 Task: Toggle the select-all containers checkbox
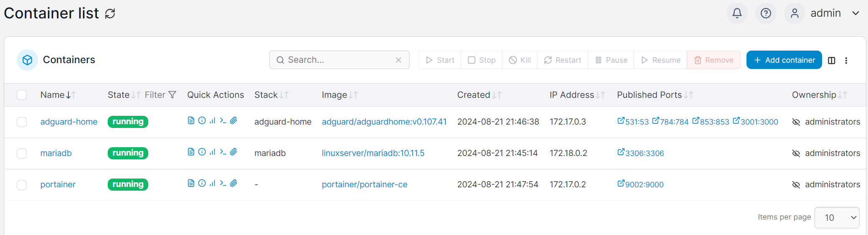click(22, 95)
